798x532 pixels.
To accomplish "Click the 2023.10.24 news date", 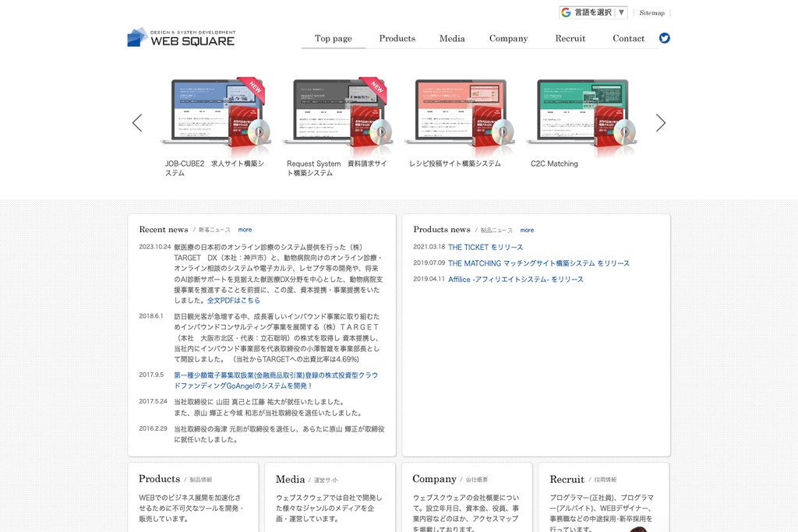I will click(x=155, y=247).
